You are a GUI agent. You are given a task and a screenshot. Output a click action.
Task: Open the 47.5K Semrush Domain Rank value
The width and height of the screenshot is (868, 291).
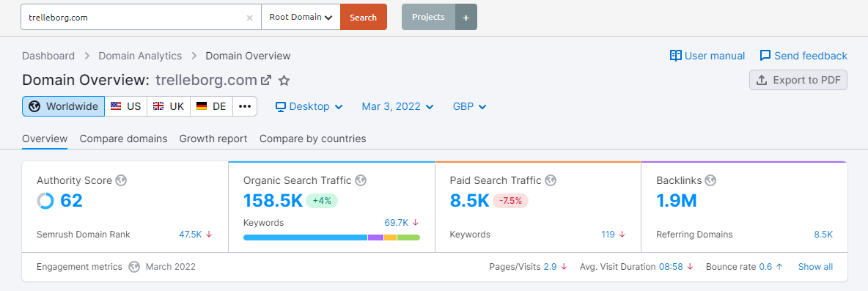click(191, 235)
